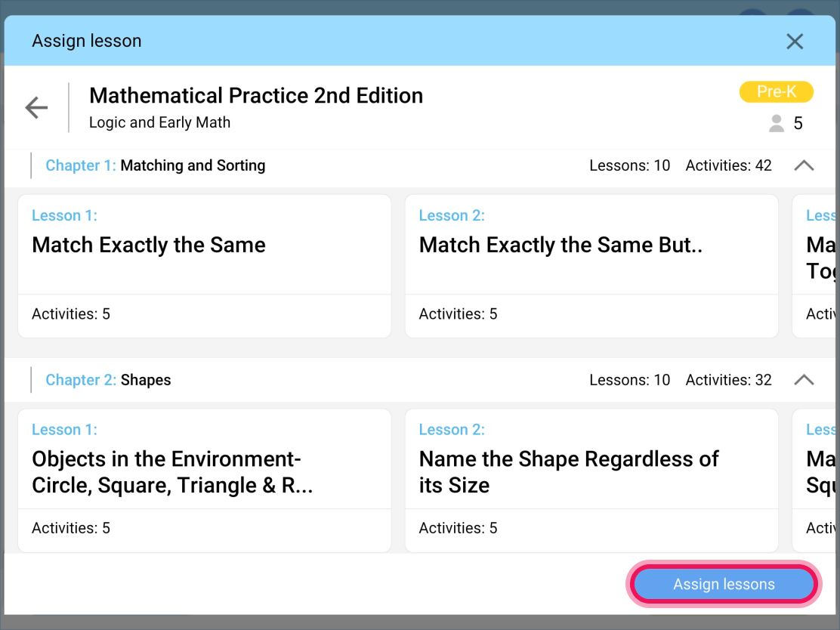
Task: Click Logic and Early Math subtitle
Action: 159,122
